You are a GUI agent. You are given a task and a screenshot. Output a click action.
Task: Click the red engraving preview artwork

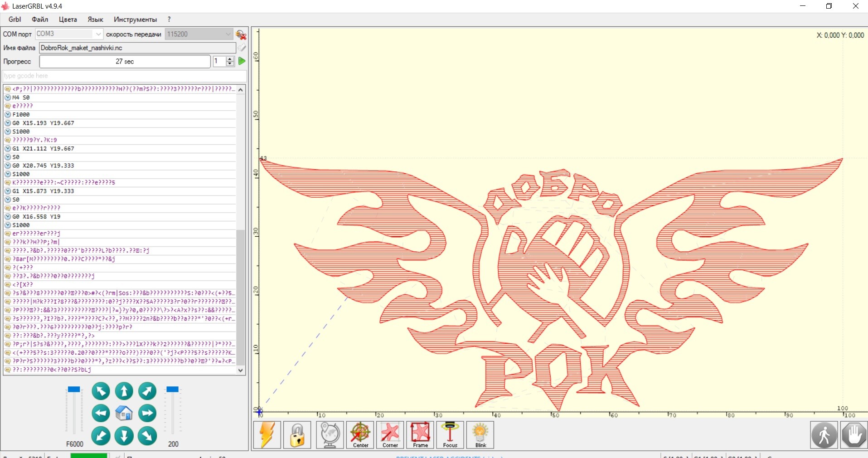pos(551,283)
